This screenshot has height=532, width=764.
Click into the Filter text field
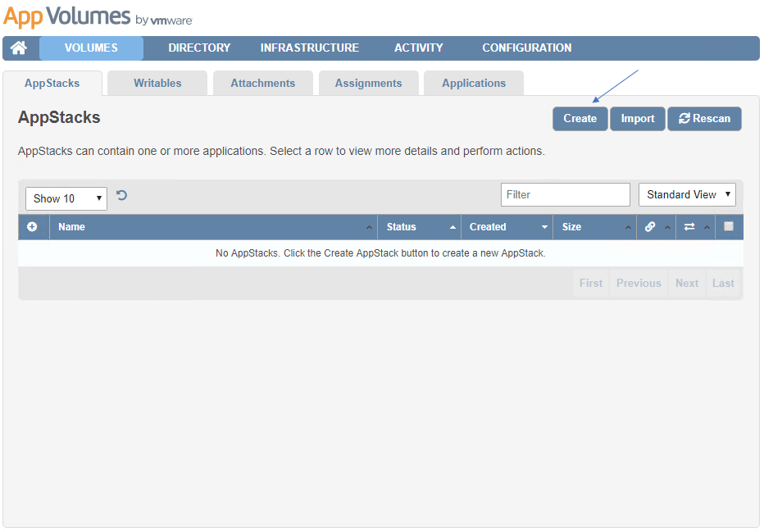565,195
